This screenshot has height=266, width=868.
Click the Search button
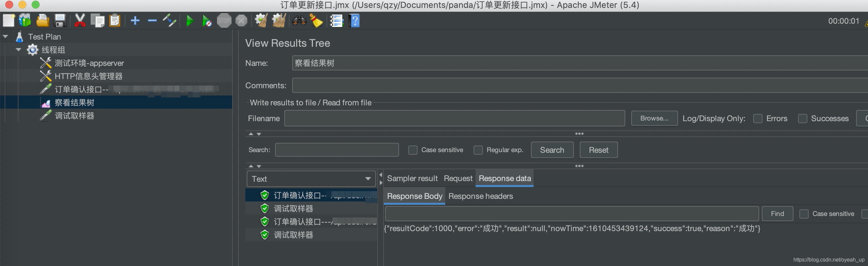click(x=552, y=150)
